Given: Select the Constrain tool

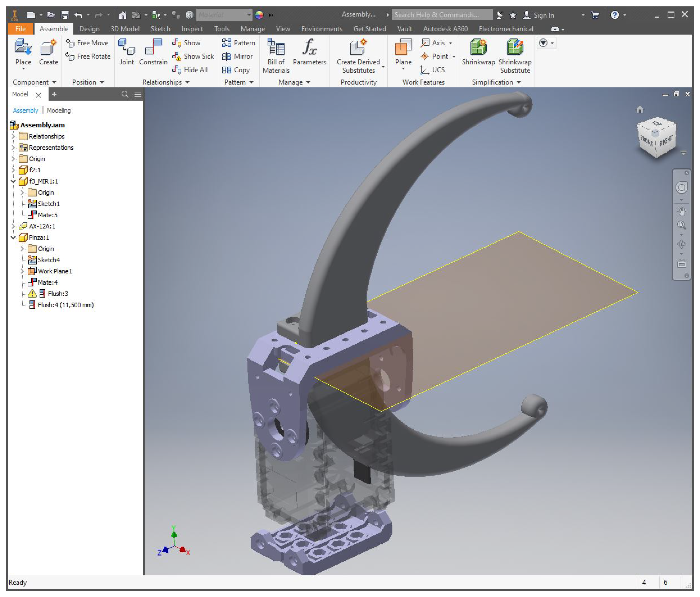Looking at the screenshot, I should [x=153, y=47].
